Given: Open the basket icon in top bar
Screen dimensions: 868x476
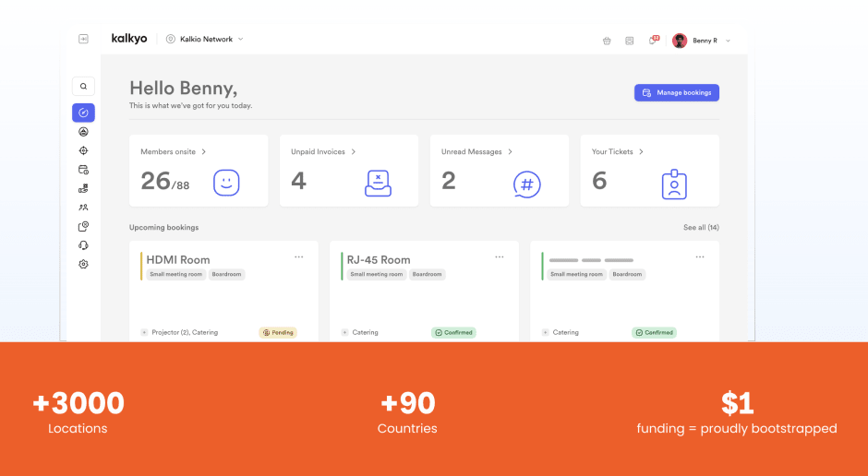Looking at the screenshot, I should pyautogui.click(x=607, y=41).
